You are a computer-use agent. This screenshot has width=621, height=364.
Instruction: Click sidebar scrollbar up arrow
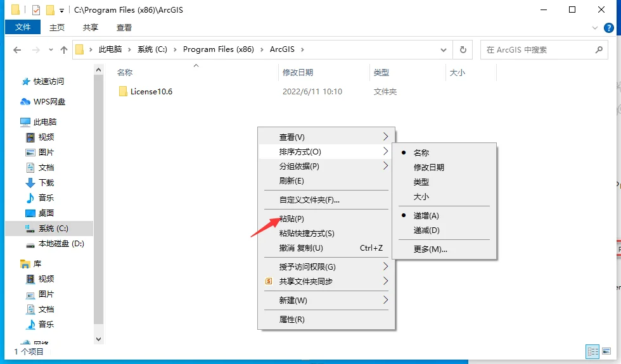coord(99,70)
